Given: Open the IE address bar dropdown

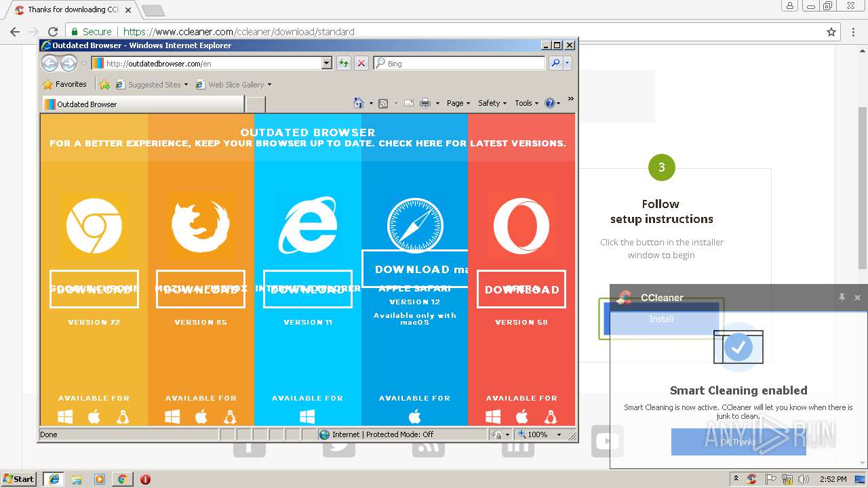Looking at the screenshot, I should click(x=327, y=63).
